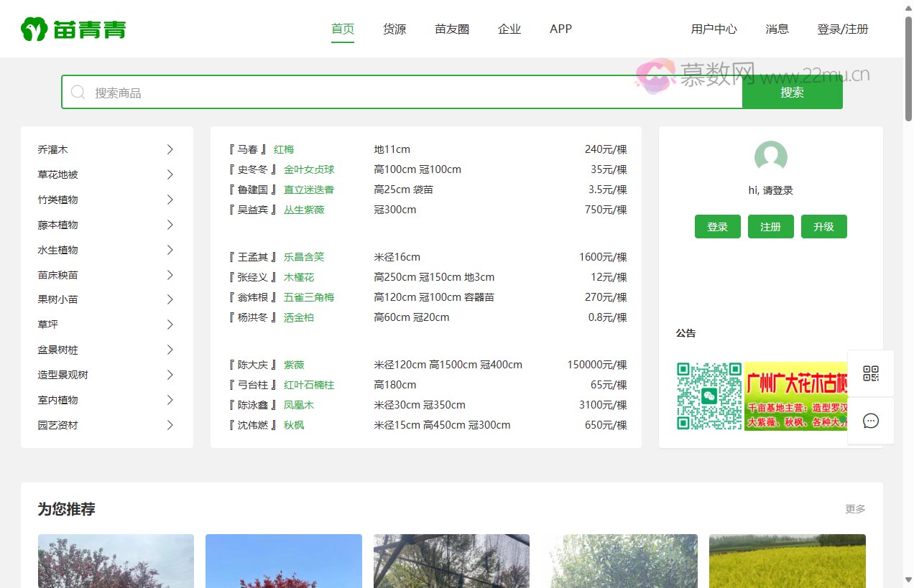Open the first recommended product thumbnail

click(x=116, y=561)
